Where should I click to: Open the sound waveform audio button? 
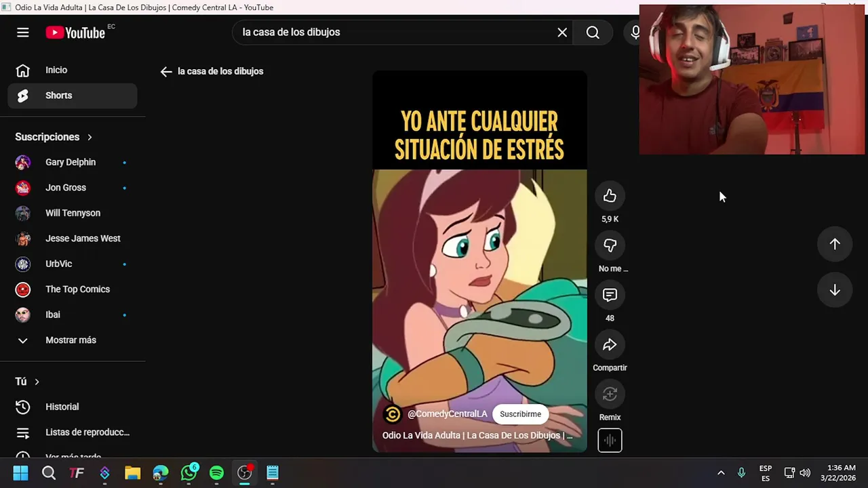610,441
